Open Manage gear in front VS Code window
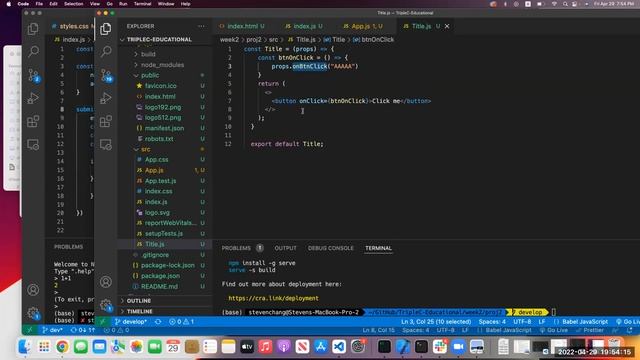This screenshot has width=640, height=360. [106, 305]
